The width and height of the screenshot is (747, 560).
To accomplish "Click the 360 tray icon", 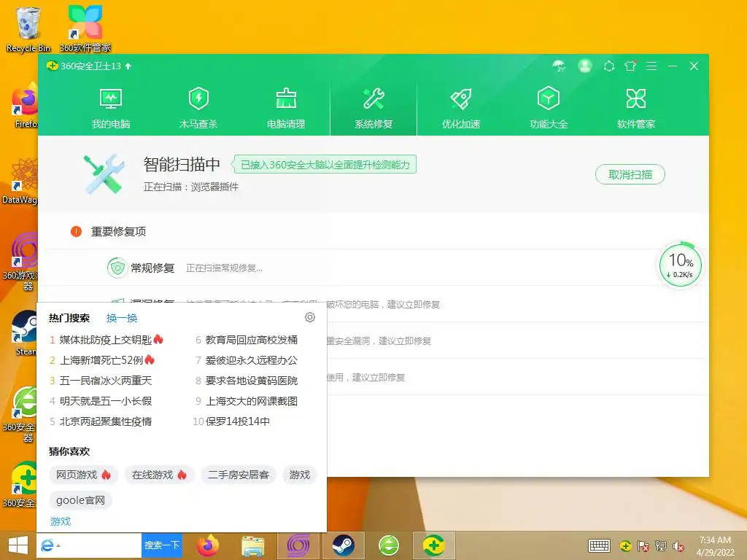I will pyautogui.click(x=625, y=545).
